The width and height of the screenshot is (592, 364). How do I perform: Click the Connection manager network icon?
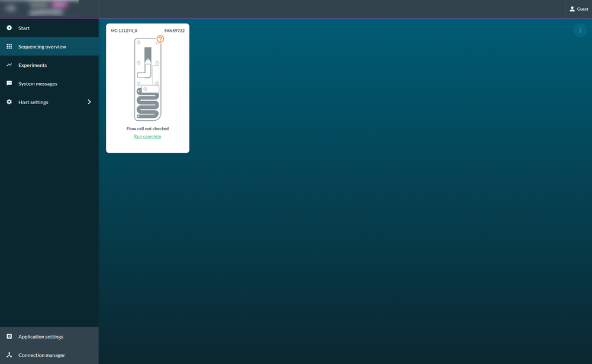click(x=9, y=355)
